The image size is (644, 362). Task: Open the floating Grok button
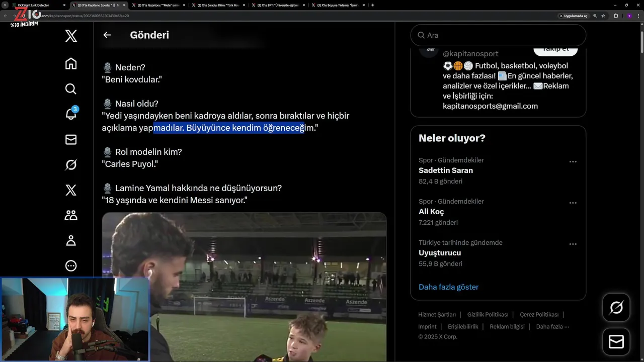pyautogui.click(x=616, y=307)
